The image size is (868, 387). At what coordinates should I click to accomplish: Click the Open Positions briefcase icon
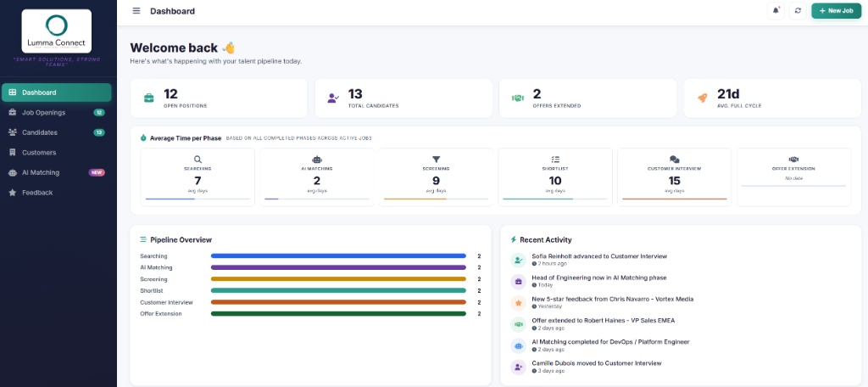(x=149, y=98)
